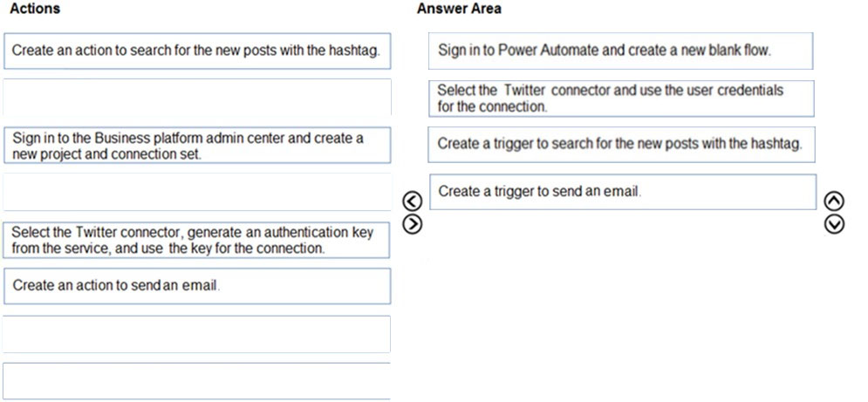Select Twitter connector user credentials answer item
The height and width of the screenshot is (402, 868).
pyautogui.click(x=621, y=99)
